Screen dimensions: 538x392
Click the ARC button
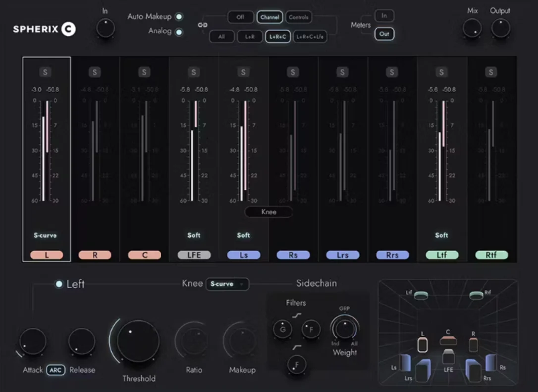coord(55,370)
